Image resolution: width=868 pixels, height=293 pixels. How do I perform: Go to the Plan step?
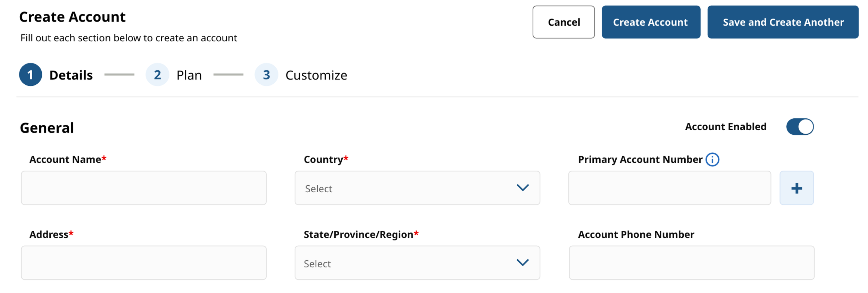(x=189, y=75)
